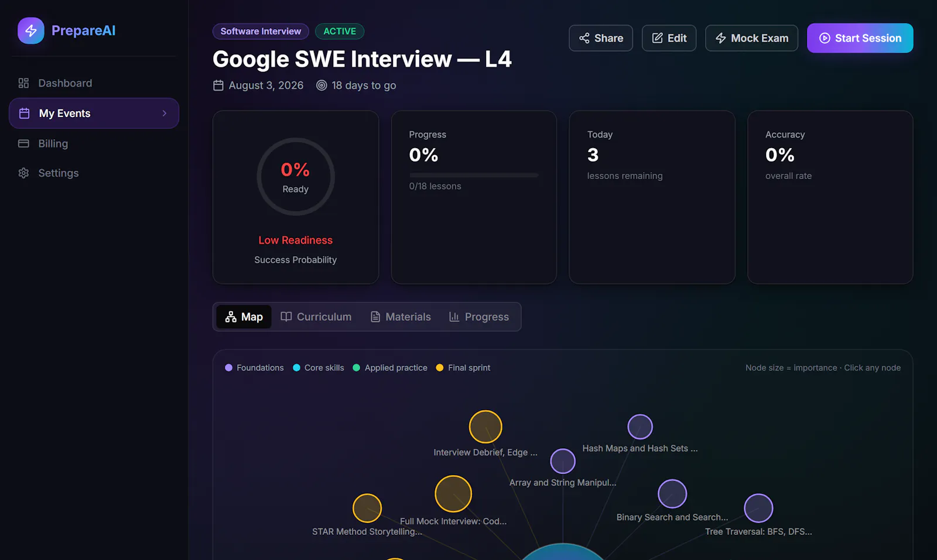The width and height of the screenshot is (937, 560).
Task: Open the Progress tab
Action: 479,317
